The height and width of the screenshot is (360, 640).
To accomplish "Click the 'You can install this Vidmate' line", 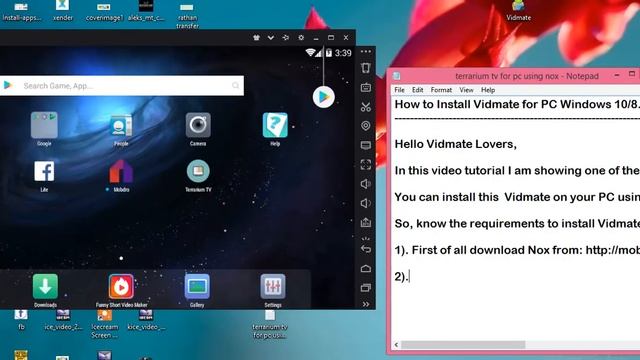I will (517, 197).
